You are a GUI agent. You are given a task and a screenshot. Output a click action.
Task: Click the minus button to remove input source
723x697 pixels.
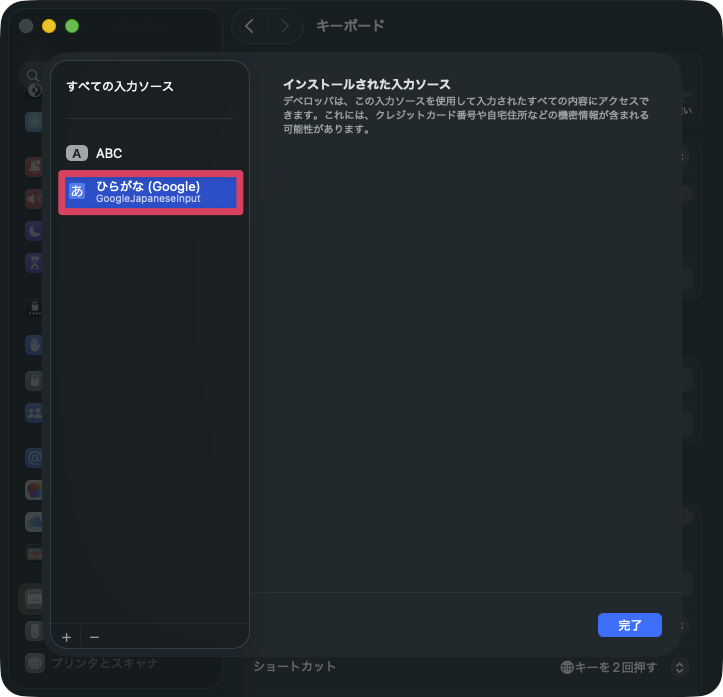(94, 637)
